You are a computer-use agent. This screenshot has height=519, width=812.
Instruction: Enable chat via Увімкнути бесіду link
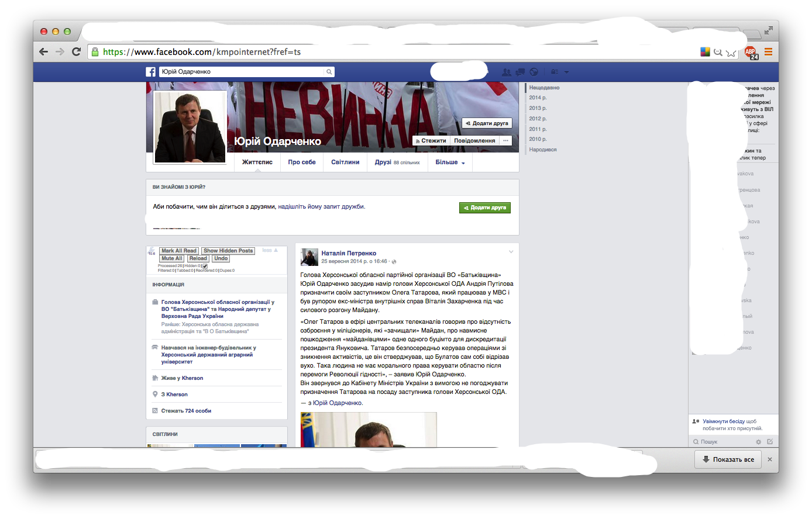724,421
